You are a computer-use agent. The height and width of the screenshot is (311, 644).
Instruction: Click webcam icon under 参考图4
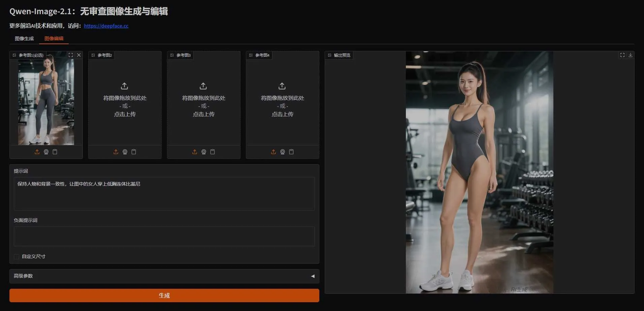click(x=283, y=152)
